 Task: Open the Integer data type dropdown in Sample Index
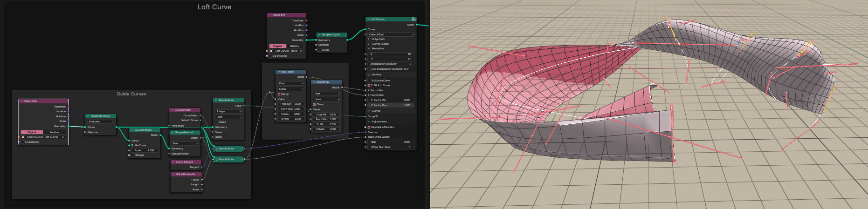[228, 111]
